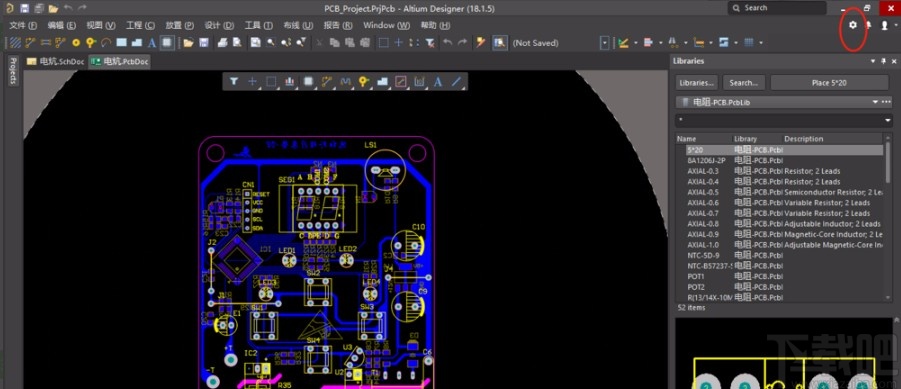This screenshot has width=901, height=389.
Task: Click the print icon in main toolbar
Action: tap(223, 43)
